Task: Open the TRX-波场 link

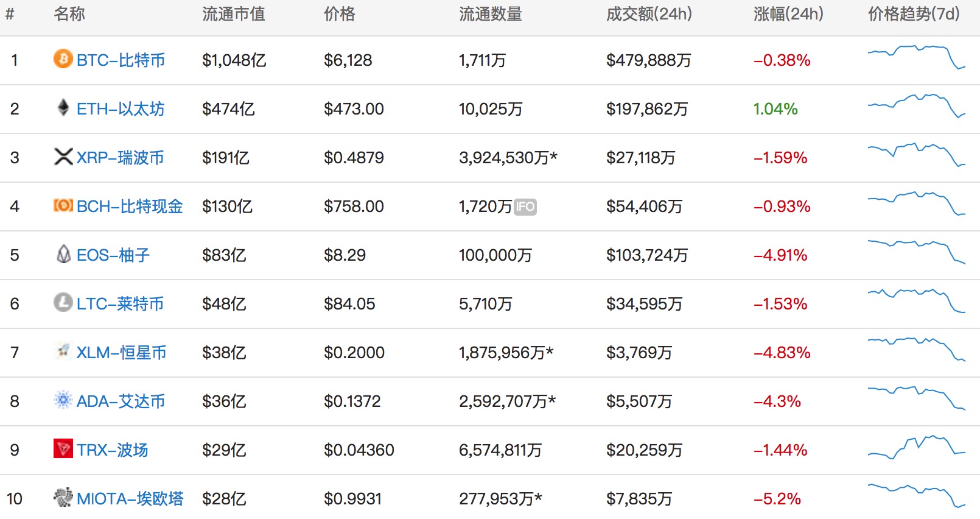Action: pyautogui.click(x=113, y=450)
